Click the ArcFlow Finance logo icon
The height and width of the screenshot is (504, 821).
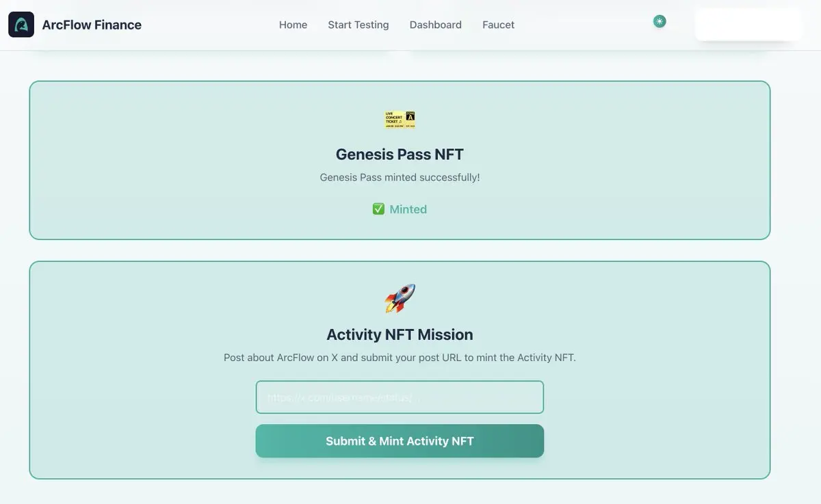[21, 25]
